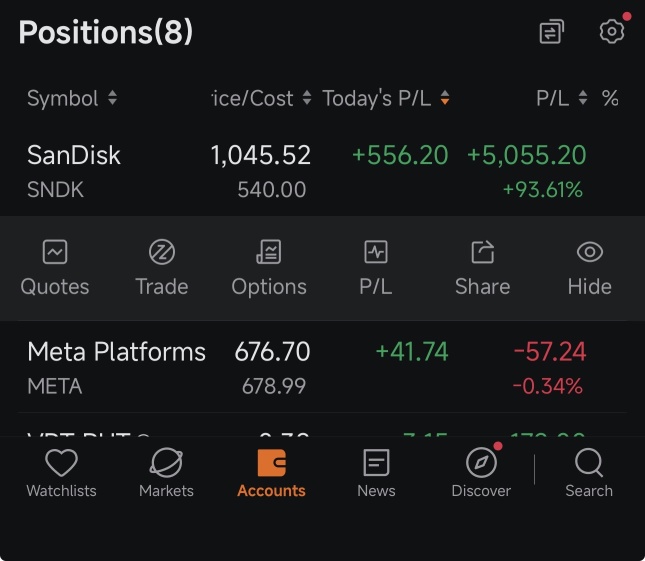Toggle P/L percent display
This screenshot has height=561, width=645.
[x=610, y=98]
